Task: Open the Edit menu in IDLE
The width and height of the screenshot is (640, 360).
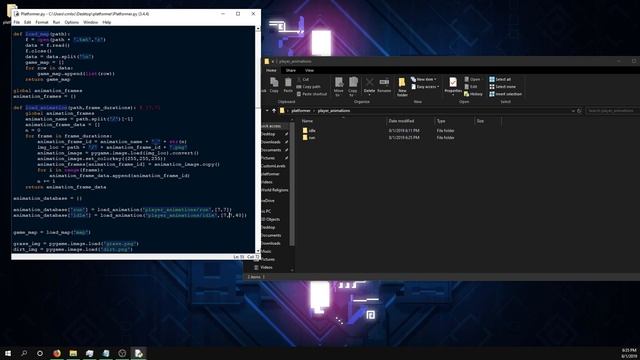Action: pyautogui.click(x=27, y=22)
